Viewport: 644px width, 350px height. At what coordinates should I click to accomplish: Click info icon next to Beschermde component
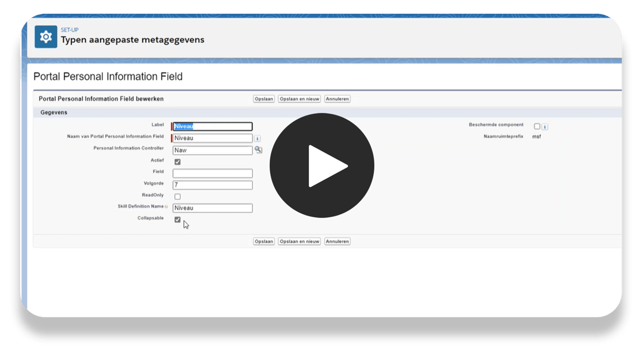545,127
